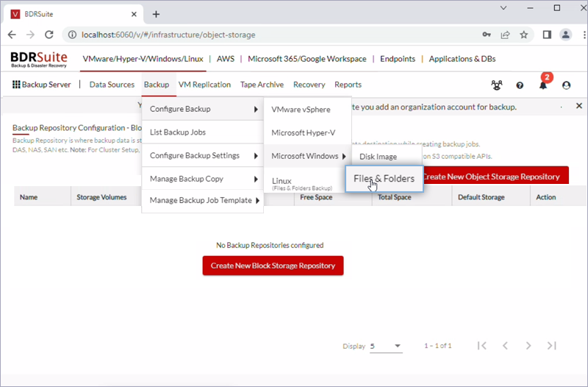This screenshot has height=387, width=588.
Task: Close the BDRSuite browser tab
Action: [134, 14]
